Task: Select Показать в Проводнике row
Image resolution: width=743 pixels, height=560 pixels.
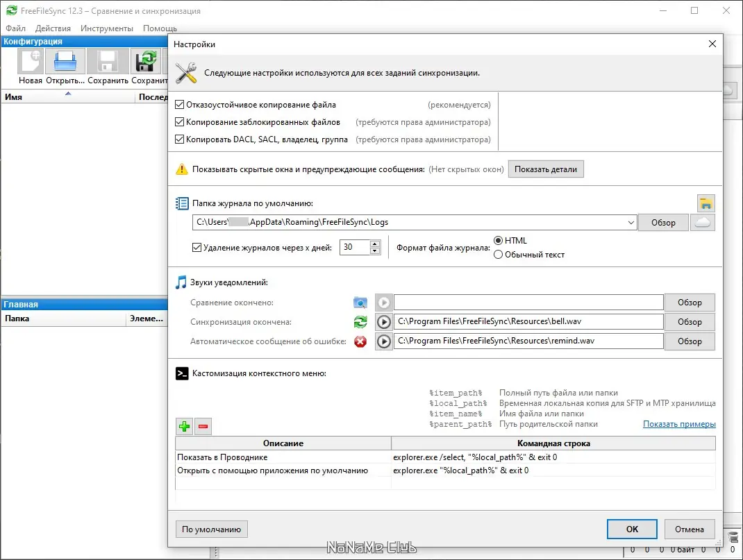Action: pyautogui.click(x=283, y=457)
